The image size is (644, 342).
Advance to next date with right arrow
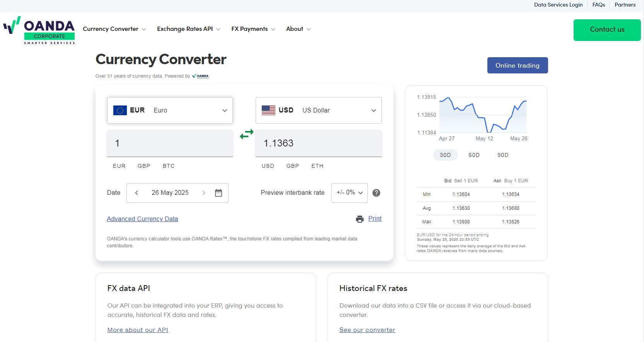(204, 193)
